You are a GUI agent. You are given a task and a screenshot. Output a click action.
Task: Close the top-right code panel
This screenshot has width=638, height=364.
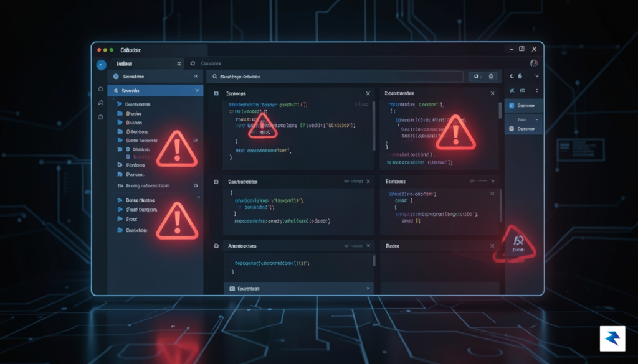pos(492,93)
